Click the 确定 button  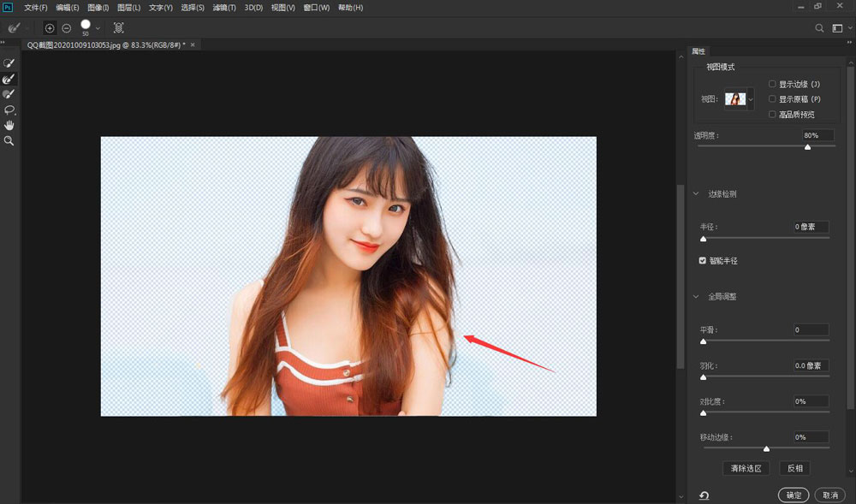[794, 495]
